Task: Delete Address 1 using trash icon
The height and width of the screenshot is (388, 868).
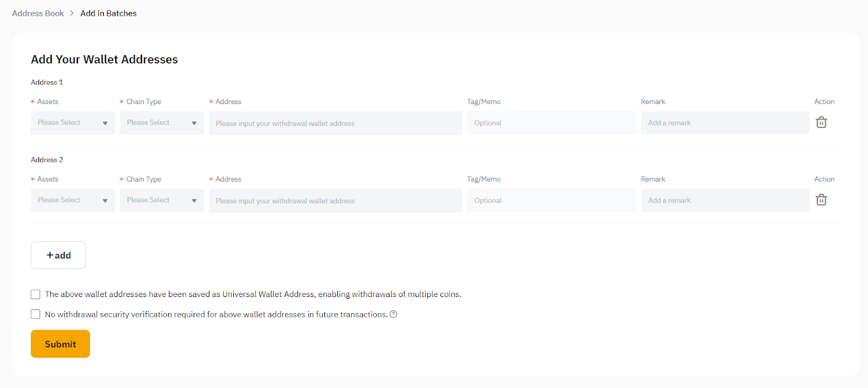Action: (x=821, y=122)
